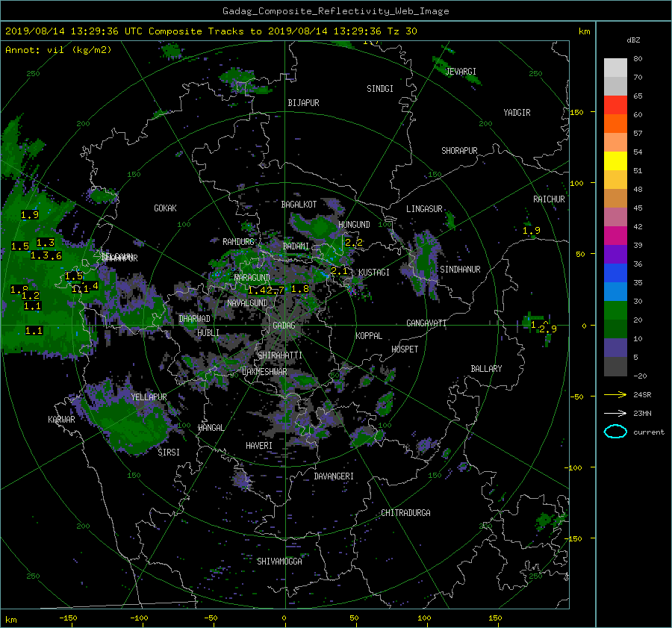Click the CHITRADURGA city label
Screen dimensions: 672x628
405,513
